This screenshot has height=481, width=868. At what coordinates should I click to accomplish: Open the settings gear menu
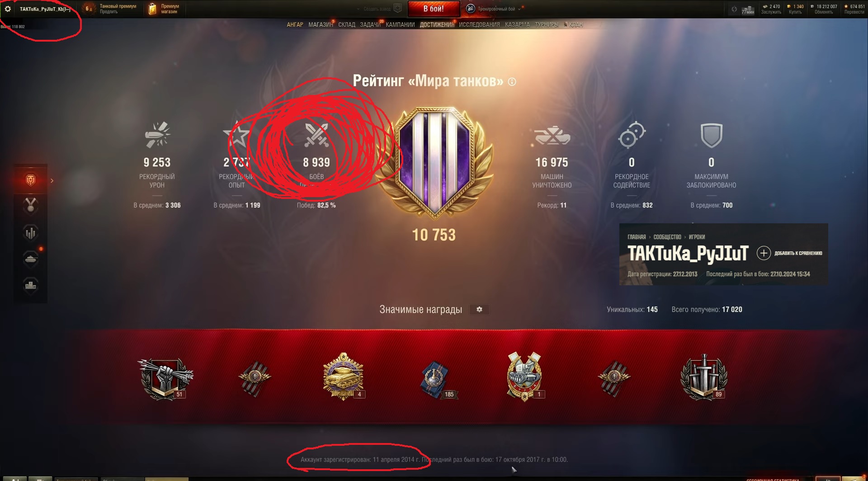click(8, 9)
